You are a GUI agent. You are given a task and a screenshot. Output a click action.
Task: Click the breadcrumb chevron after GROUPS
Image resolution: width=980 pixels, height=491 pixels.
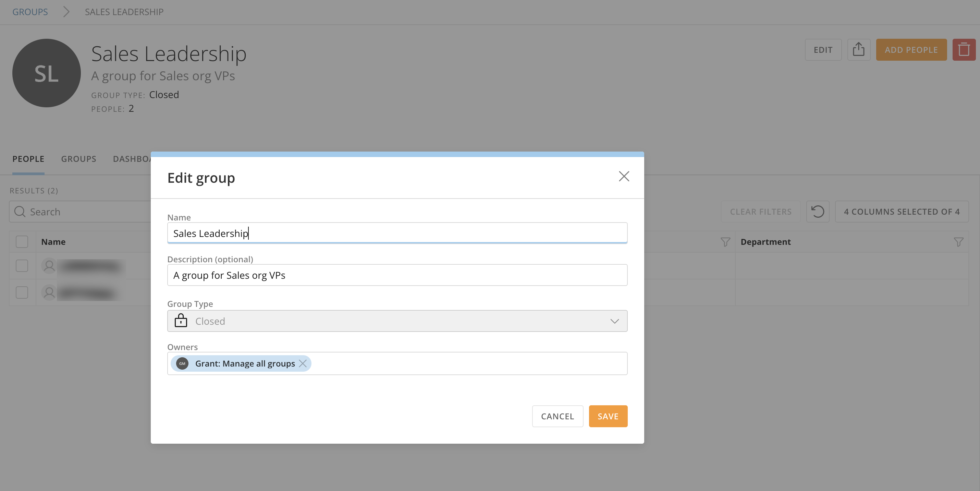[66, 12]
